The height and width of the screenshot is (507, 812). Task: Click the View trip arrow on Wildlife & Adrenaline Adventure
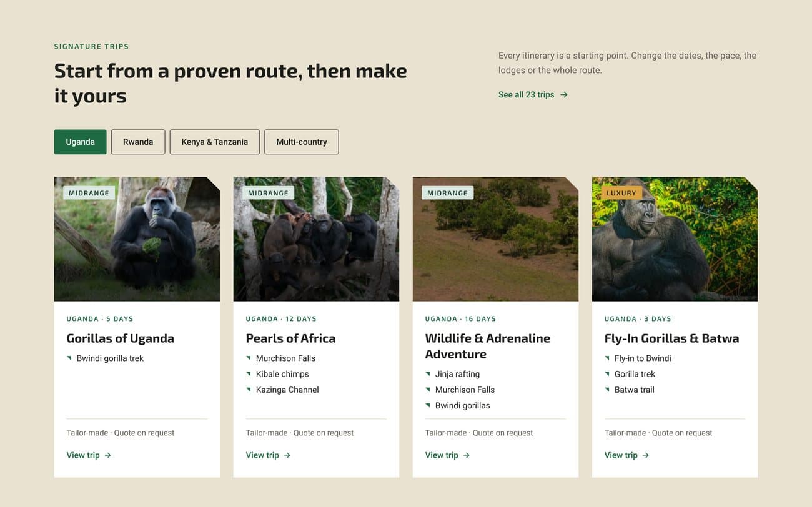click(466, 455)
